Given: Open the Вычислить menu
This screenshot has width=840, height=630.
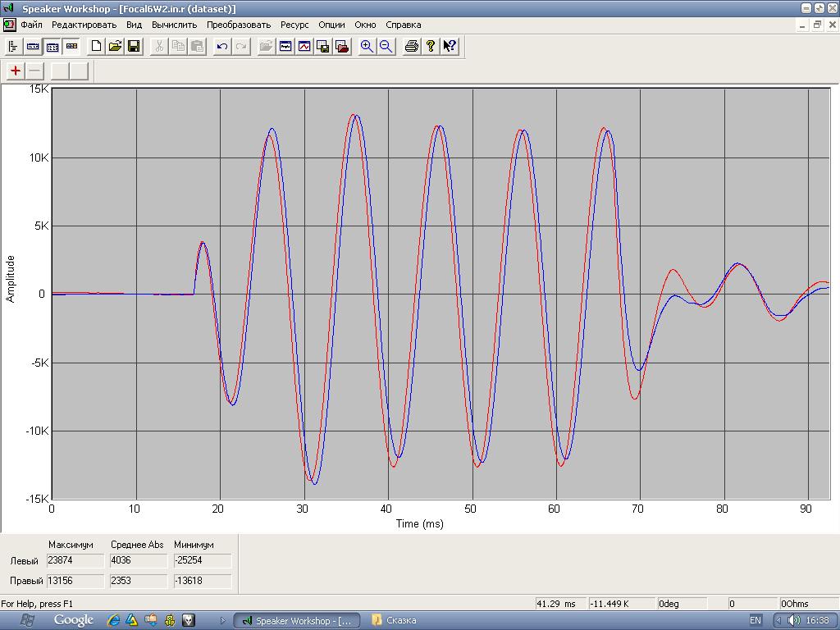Looking at the screenshot, I should (174, 25).
